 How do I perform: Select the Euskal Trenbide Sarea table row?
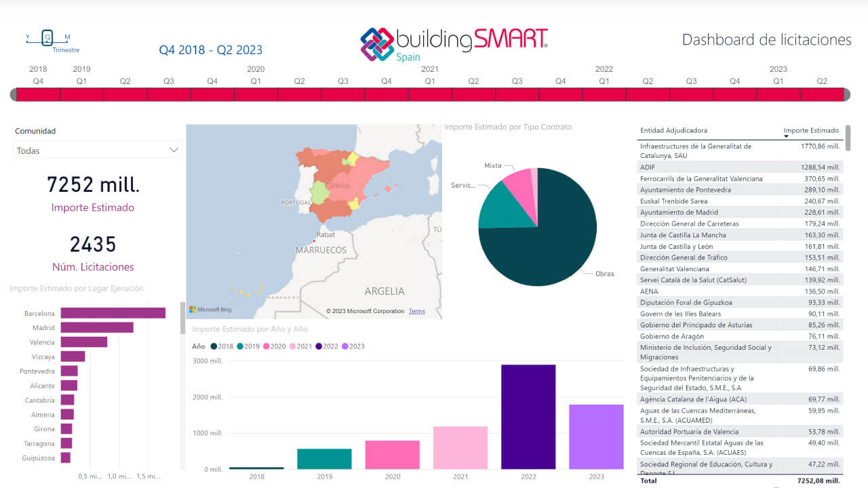(x=741, y=201)
